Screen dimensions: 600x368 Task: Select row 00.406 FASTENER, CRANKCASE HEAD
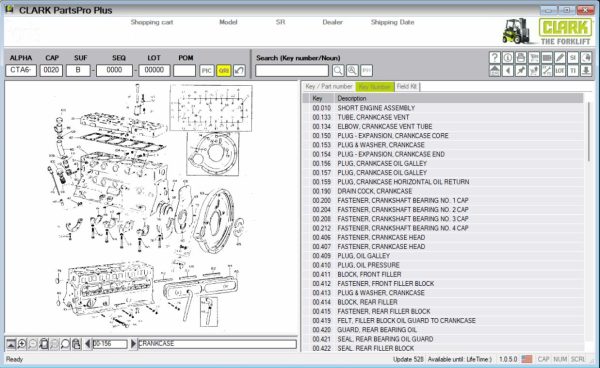[444, 237]
